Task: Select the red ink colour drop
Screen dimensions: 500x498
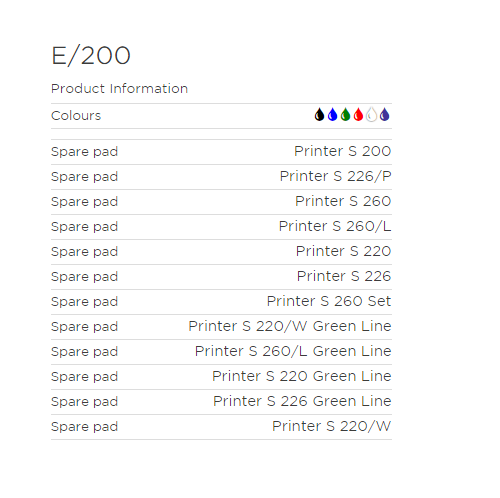Action: pyautogui.click(x=358, y=115)
